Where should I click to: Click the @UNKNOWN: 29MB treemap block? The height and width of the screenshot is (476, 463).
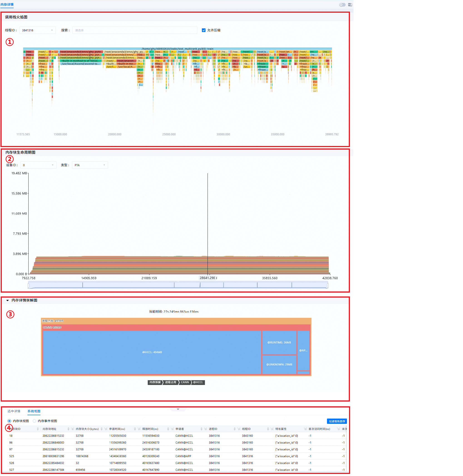[279, 364]
